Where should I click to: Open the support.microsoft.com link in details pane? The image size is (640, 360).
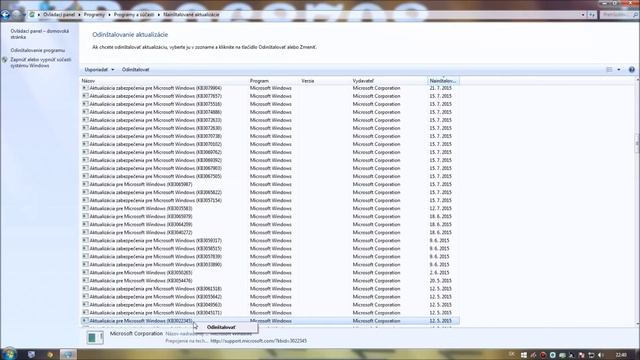pyautogui.click(x=258, y=341)
